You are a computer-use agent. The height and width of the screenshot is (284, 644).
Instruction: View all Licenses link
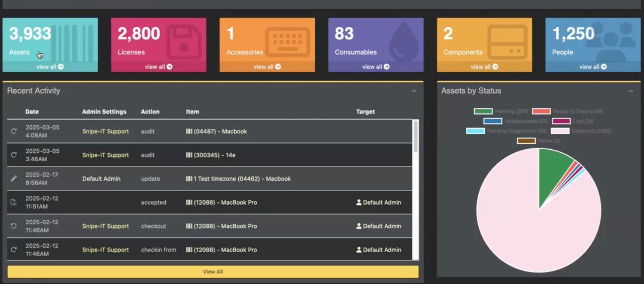tap(158, 66)
